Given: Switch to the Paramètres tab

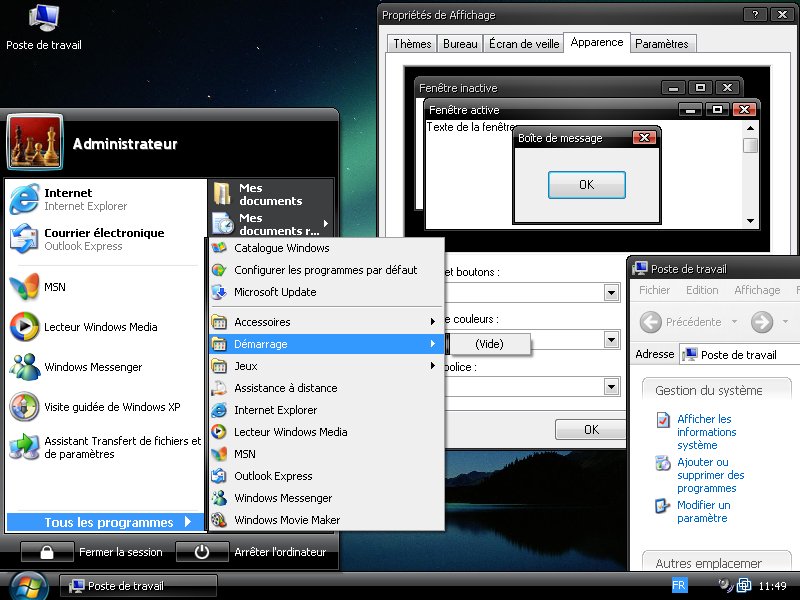Looking at the screenshot, I should [x=661, y=44].
